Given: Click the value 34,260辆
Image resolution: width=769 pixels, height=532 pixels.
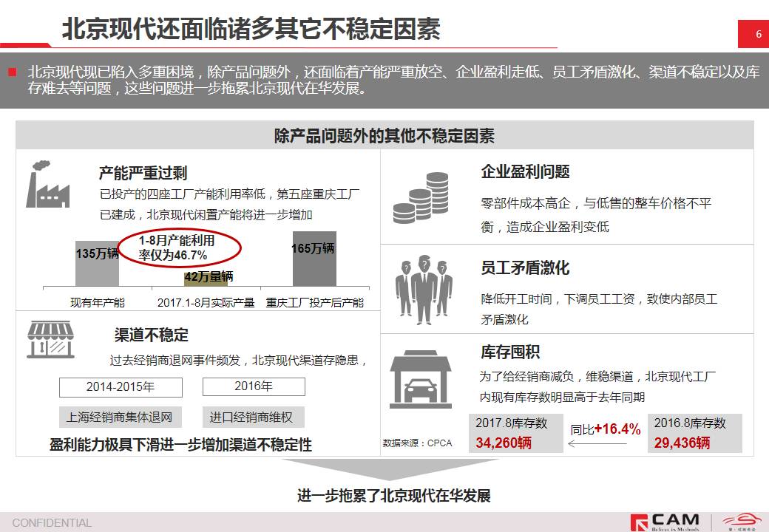Looking at the screenshot, I should pyautogui.click(x=504, y=443).
